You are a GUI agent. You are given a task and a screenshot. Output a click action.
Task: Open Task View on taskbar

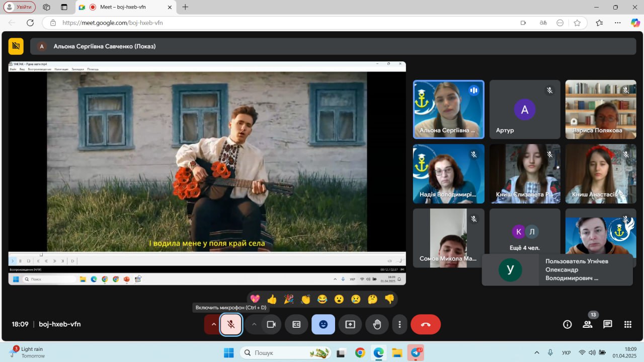point(341,353)
